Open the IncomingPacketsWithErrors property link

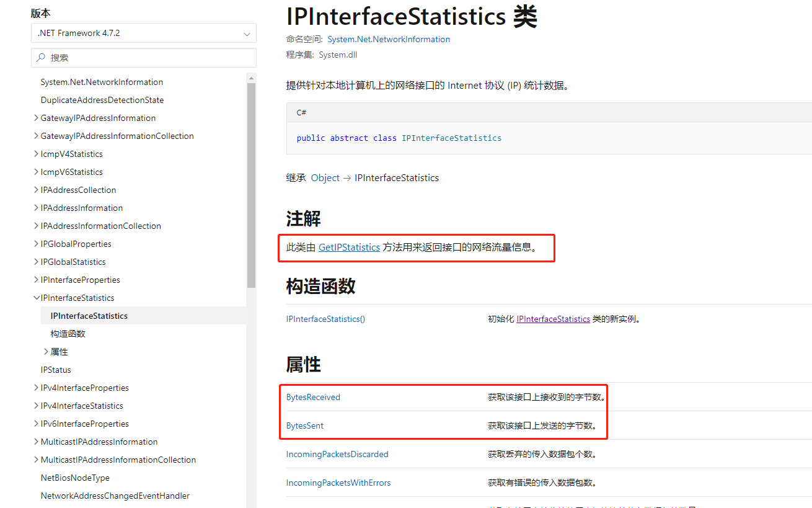(x=338, y=483)
